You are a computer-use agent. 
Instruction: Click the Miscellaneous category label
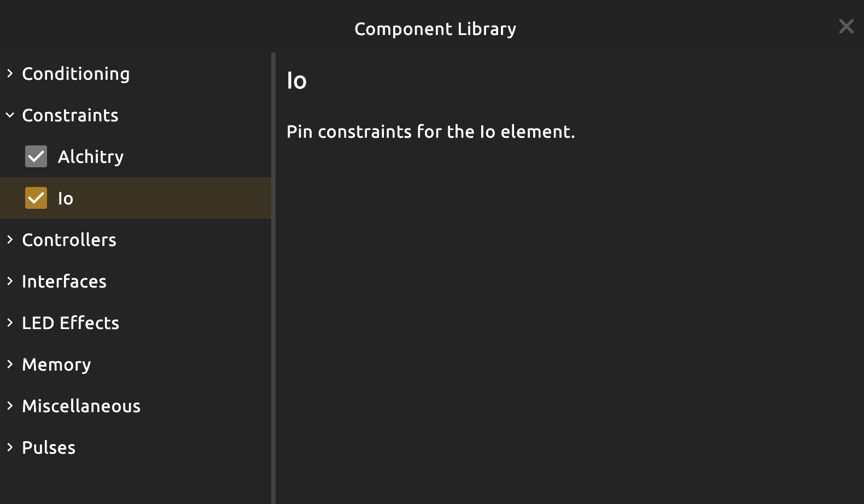(81, 406)
